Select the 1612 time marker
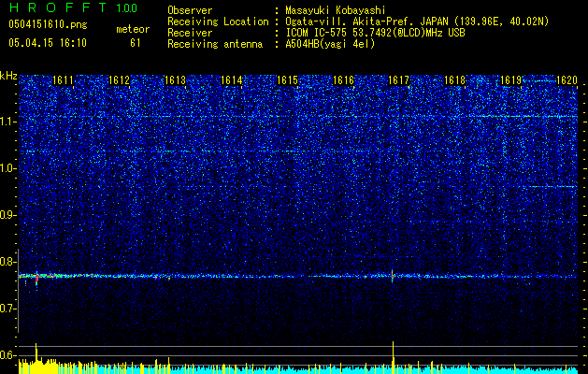588x374 pixels. coord(119,80)
